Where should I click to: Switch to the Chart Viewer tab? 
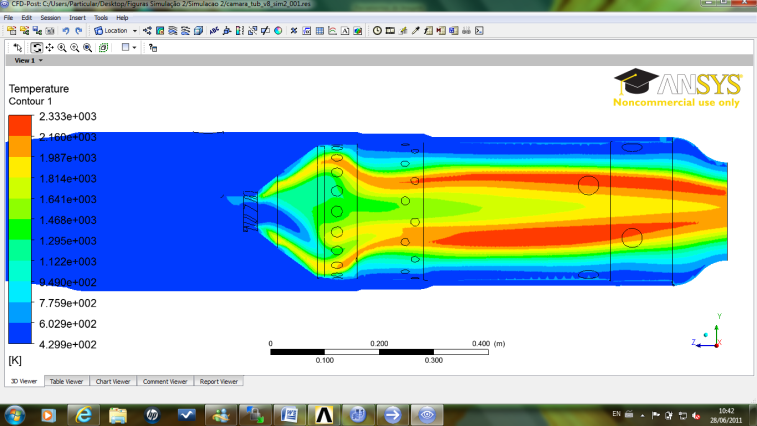tap(112, 381)
